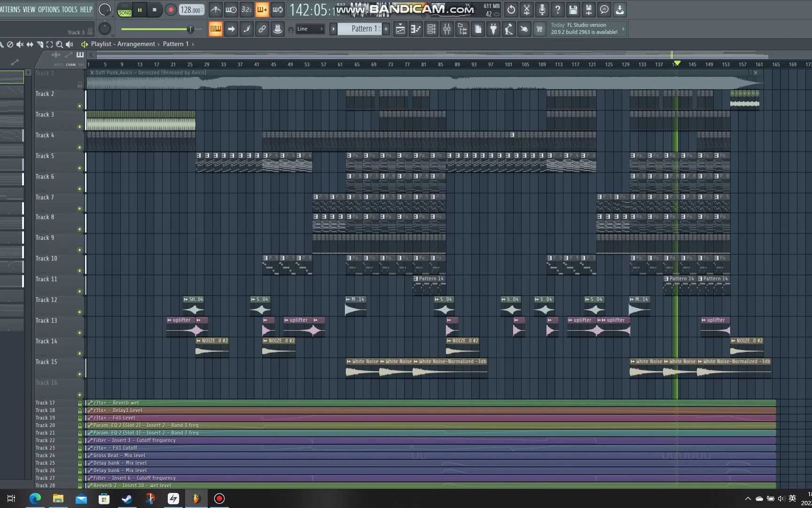Toggle Track 12 mute light
Screen dimensions: 812x508
(x=79, y=312)
